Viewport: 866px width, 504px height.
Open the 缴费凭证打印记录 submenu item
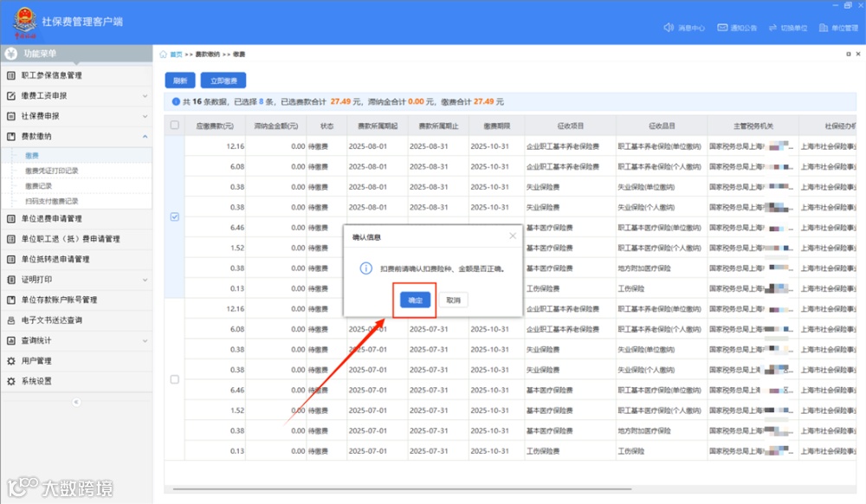point(52,171)
